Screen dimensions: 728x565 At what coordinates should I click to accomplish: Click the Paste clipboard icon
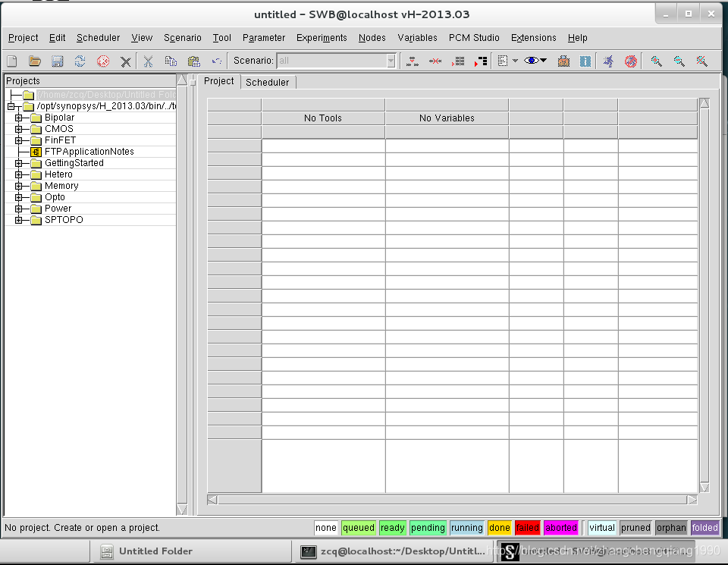(x=193, y=61)
